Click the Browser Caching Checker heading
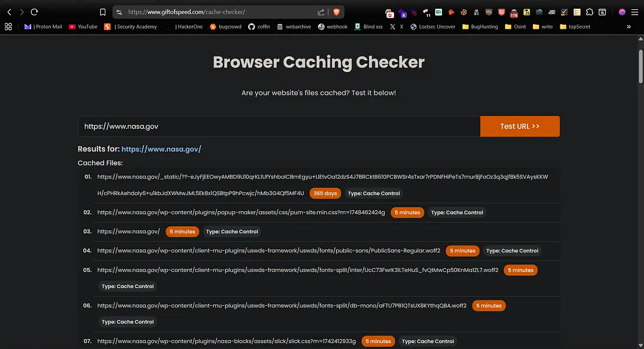 coord(318,62)
